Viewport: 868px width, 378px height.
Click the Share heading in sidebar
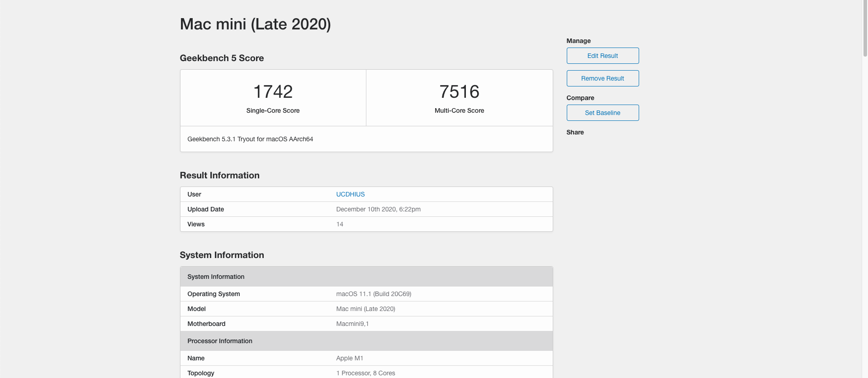pos(575,132)
